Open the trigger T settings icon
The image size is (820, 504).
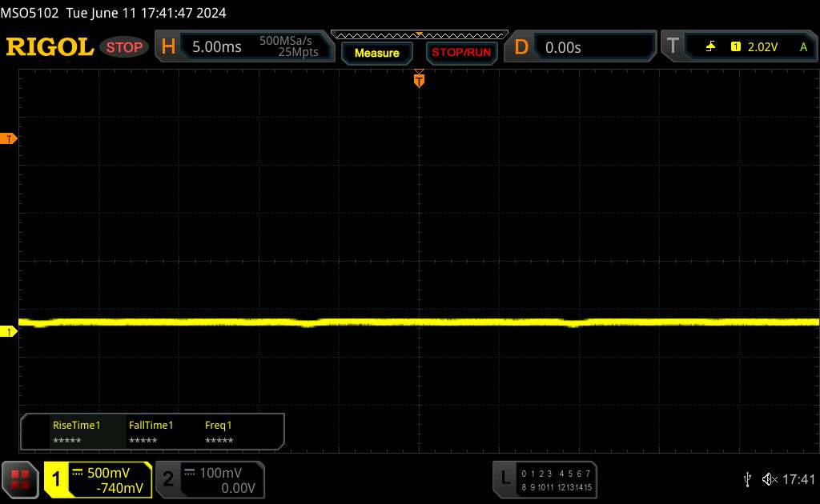pos(673,46)
